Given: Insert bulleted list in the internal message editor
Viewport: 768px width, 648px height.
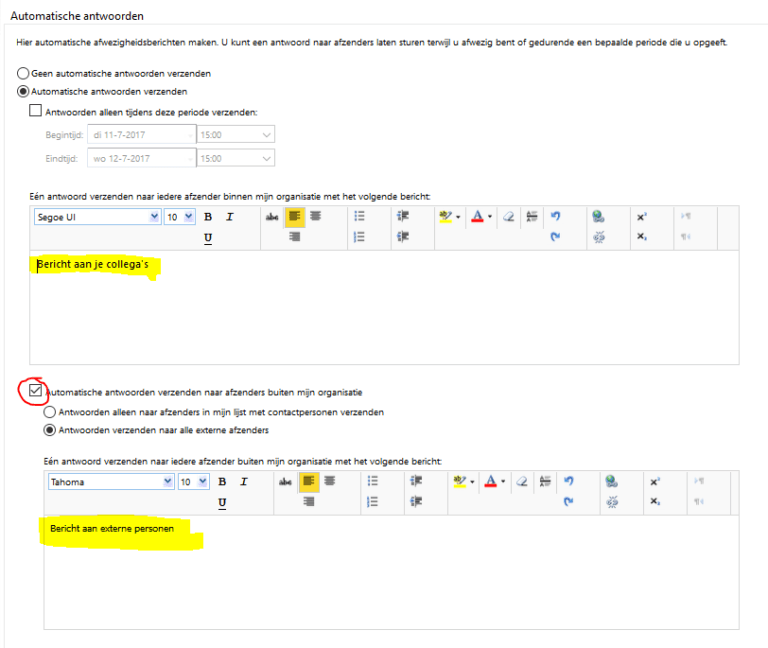Looking at the screenshot, I should [x=359, y=216].
